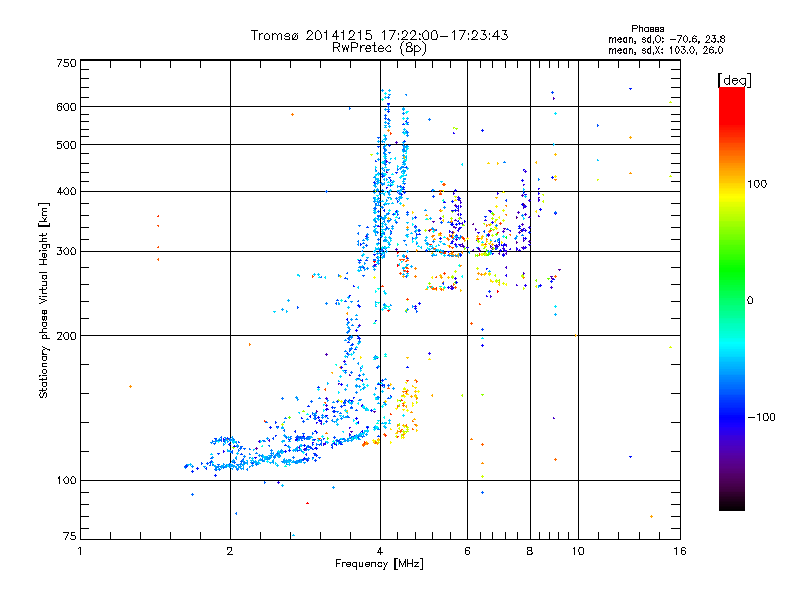Click the '[deg]' colorbar unit label

coord(734,80)
